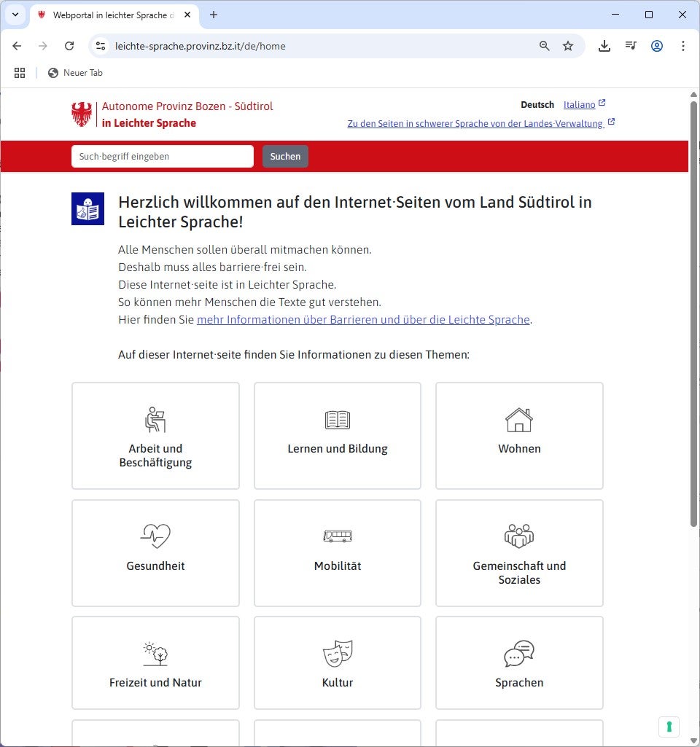The width and height of the screenshot is (700, 747).
Task: Select the Wohnen house icon
Action: tap(518, 420)
